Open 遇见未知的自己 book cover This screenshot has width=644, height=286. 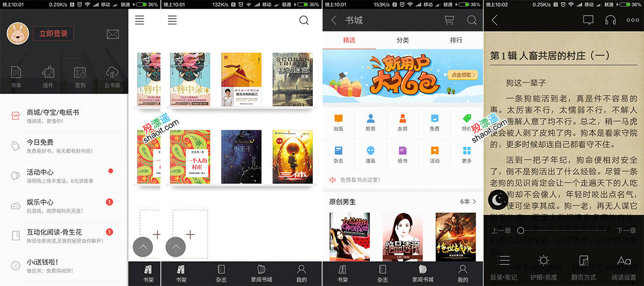[x=241, y=80]
